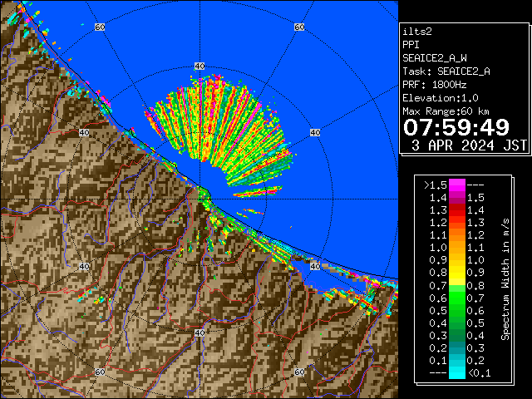Pick the orange 1.1–1.2 legend swatch
Viewport: 532px width, 399px height.
pyautogui.click(x=457, y=235)
